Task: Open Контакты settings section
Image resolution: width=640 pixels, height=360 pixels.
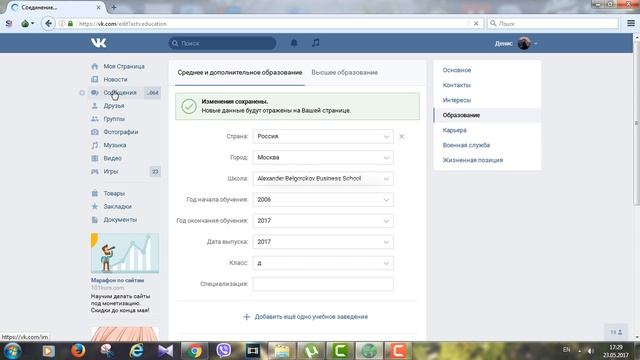Action: coord(456,85)
